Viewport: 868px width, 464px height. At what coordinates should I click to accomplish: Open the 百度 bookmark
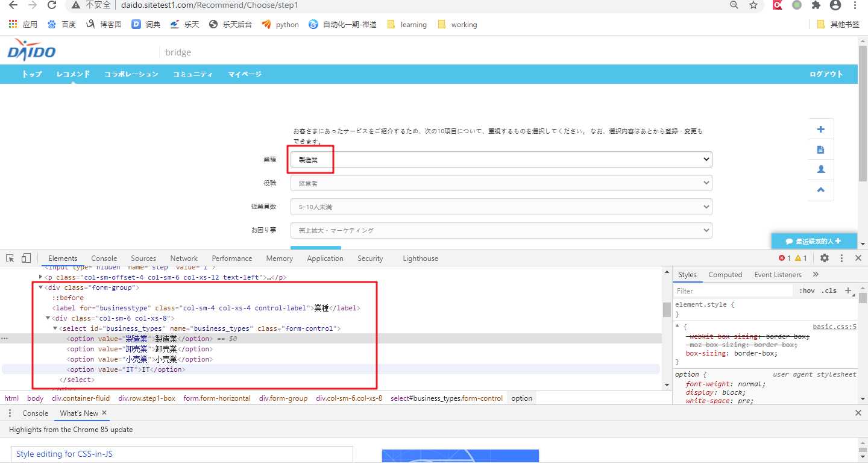(x=61, y=25)
